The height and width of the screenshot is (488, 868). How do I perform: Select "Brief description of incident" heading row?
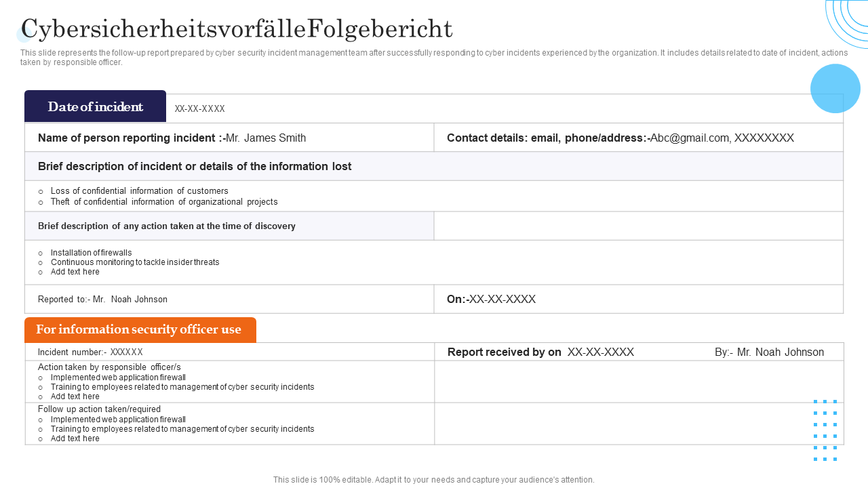coord(434,166)
